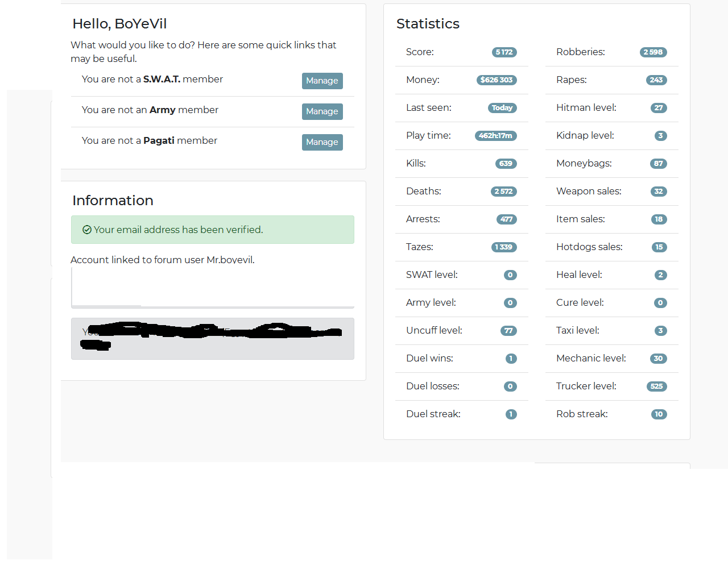Click the Weapon sales badge 32
Image resolution: width=728 pixels, height=582 pixels.
pos(659,192)
